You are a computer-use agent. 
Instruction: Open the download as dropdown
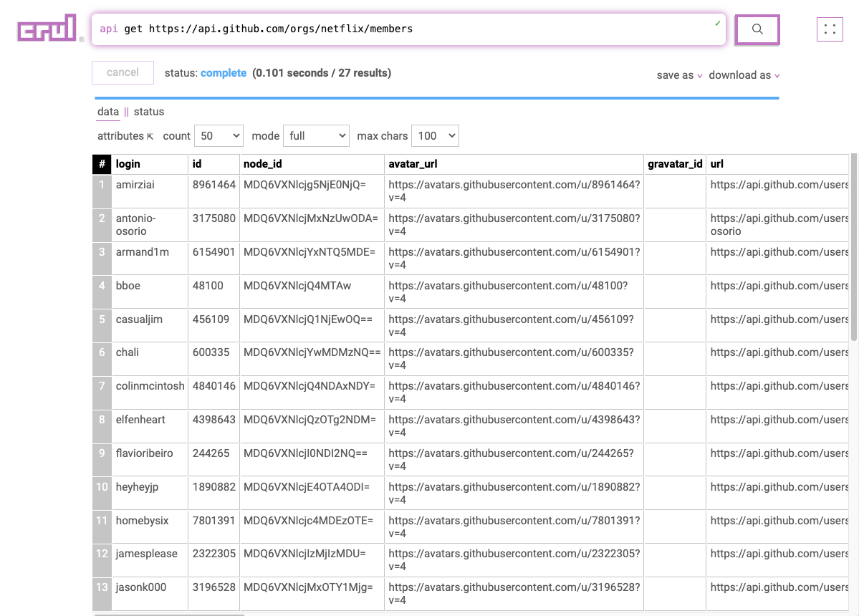click(744, 75)
